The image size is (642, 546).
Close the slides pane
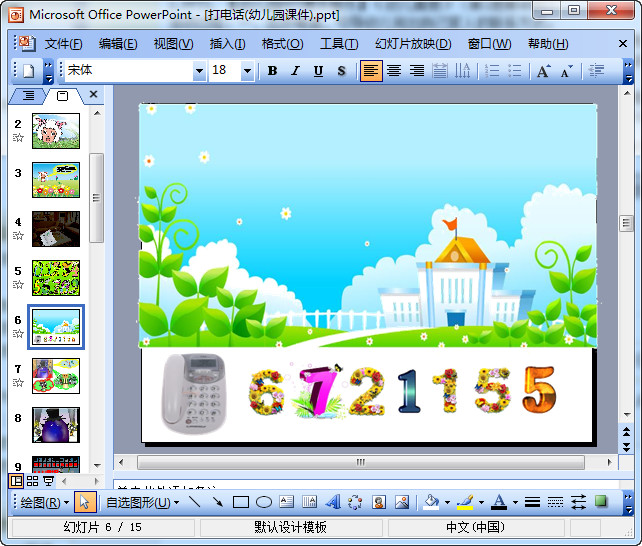coord(93,95)
